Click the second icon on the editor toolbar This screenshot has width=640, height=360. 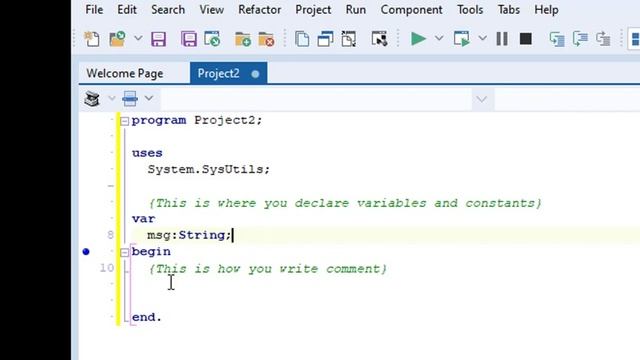click(x=130, y=99)
